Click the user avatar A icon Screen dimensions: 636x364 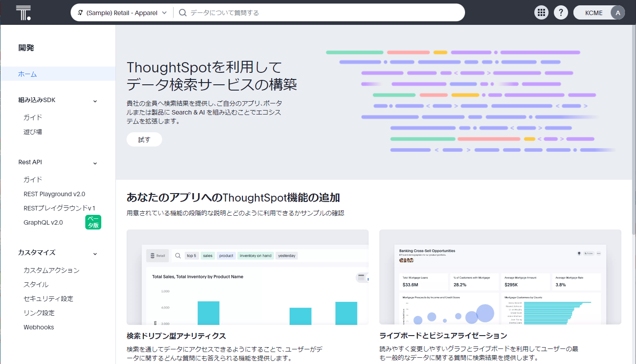click(617, 13)
